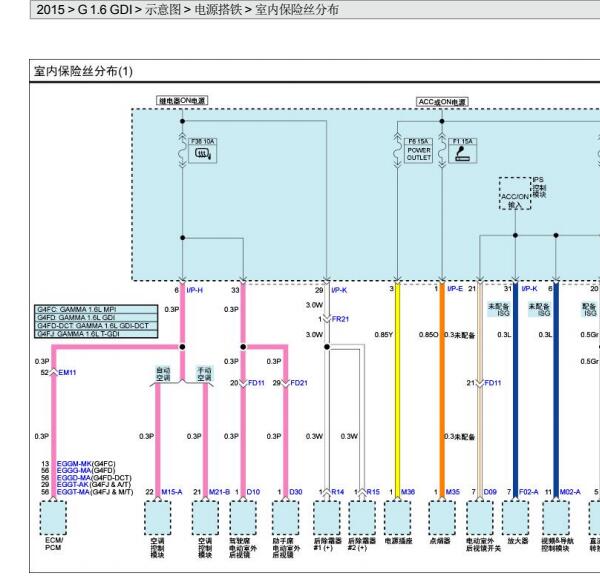
Task: Click the 手动空调 branch label
Action: 204,374
